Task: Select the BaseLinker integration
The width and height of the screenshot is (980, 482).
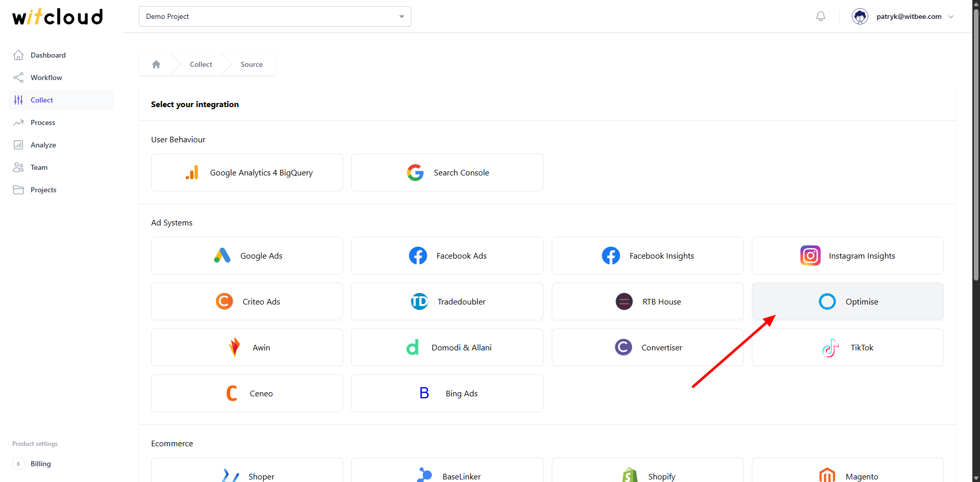Action: pyautogui.click(x=447, y=470)
